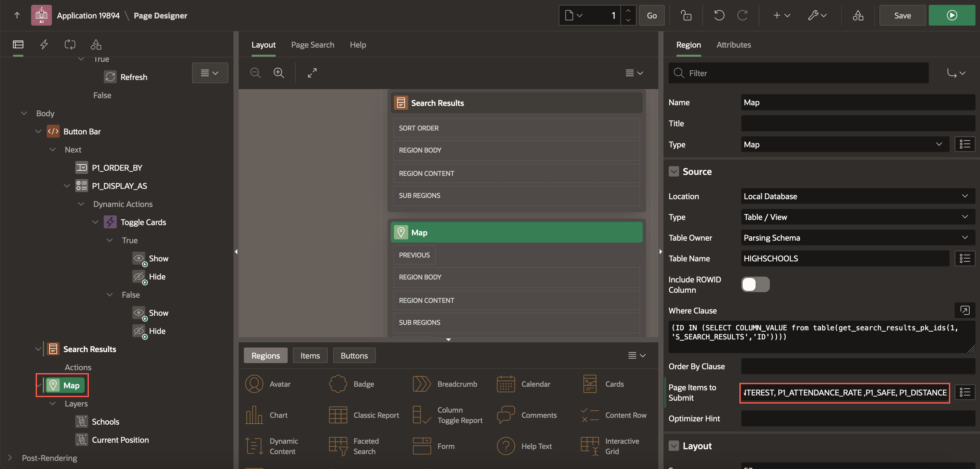The width and height of the screenshot is (980, 469).
Task: Click the Go button next to page number
Action: (652, 15)
